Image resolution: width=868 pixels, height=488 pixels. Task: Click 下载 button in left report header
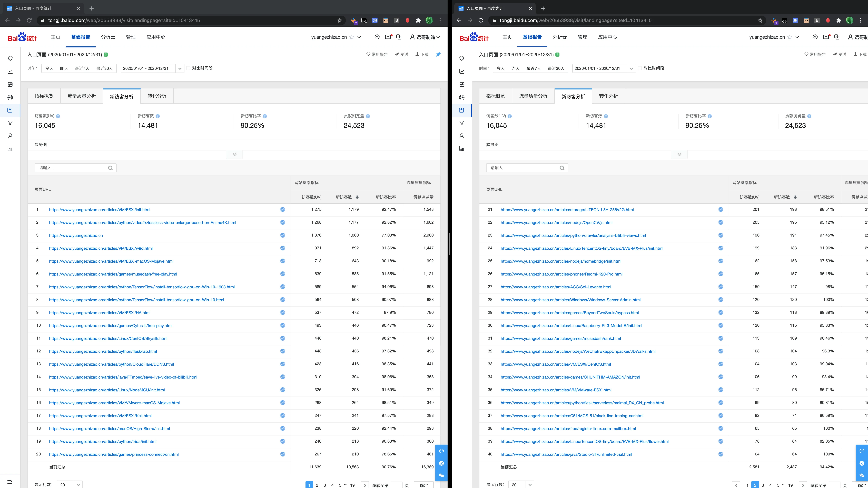pos(422,55)
